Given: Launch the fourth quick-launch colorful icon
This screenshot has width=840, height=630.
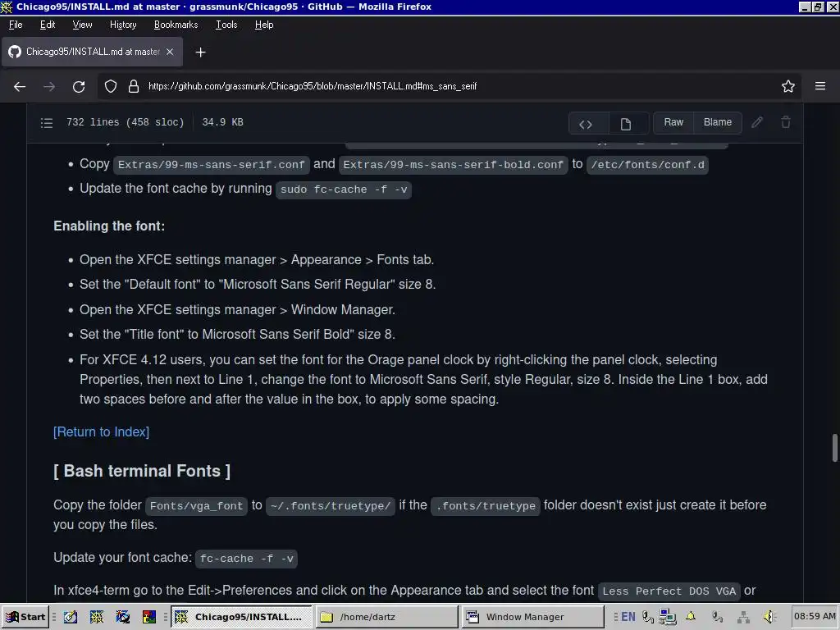Looking at the screenshot, I should tap(149, 617).
